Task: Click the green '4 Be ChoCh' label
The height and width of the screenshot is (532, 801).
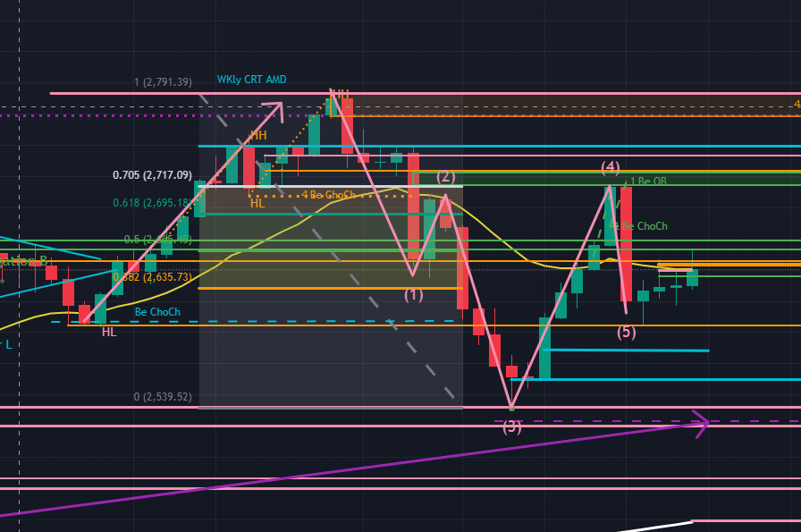Action: (x=639, y=226)
